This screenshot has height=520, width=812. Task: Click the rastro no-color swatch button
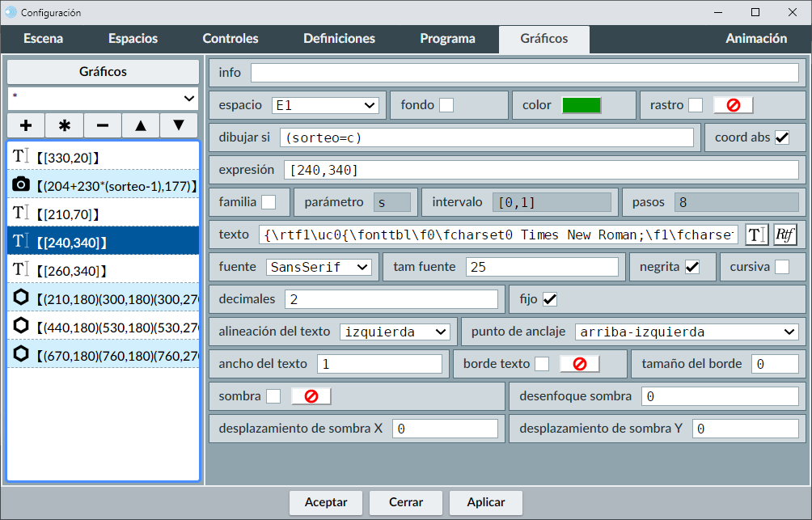pos(733,105)
